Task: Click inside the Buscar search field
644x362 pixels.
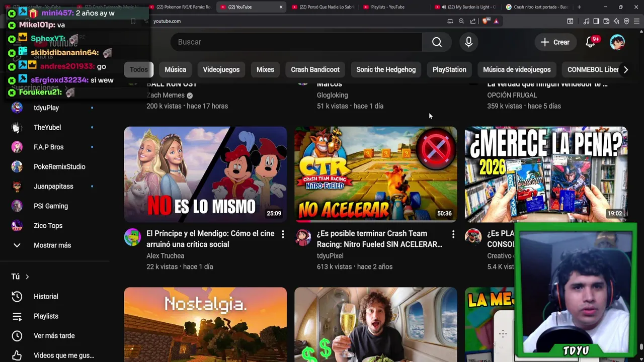Action: (297, 42)
